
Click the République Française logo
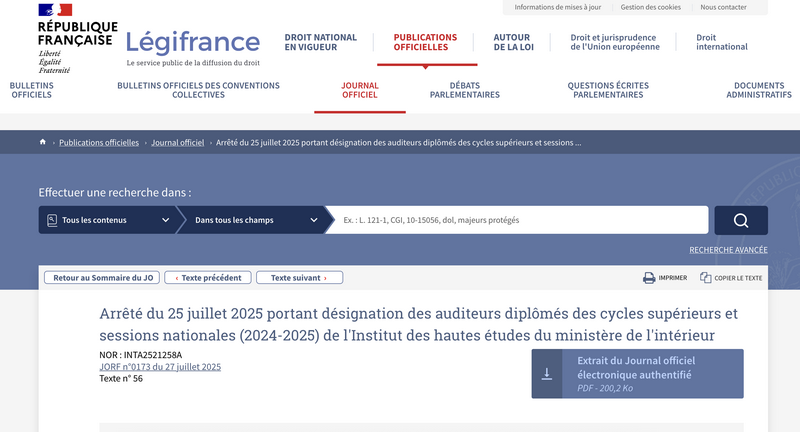tap(77, 36)
